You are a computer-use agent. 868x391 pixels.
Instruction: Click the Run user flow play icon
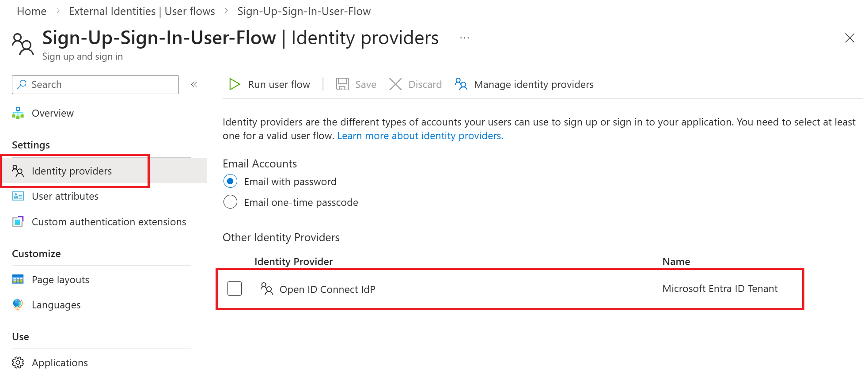[235, 84]
